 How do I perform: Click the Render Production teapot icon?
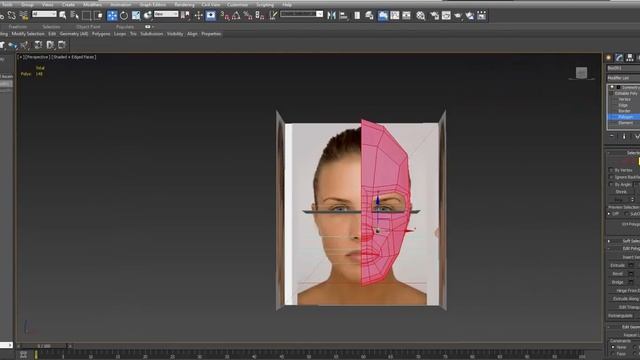[458, 16]
